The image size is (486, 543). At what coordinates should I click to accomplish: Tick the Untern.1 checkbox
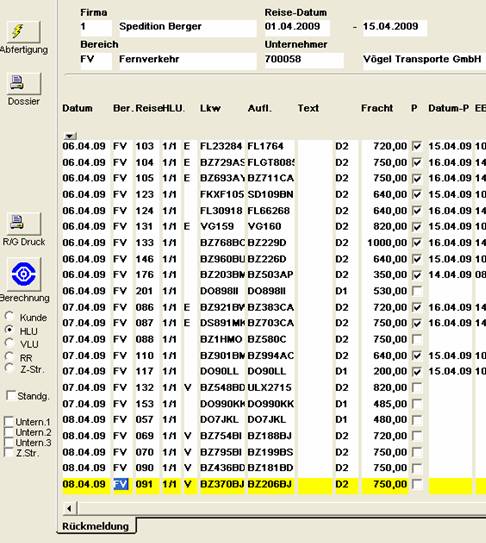[8, 421]
